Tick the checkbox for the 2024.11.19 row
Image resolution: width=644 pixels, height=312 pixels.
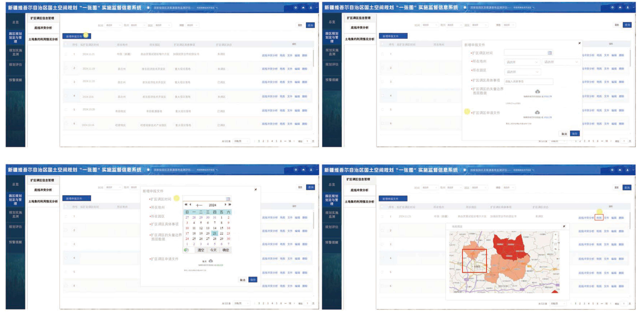(66, 68)
